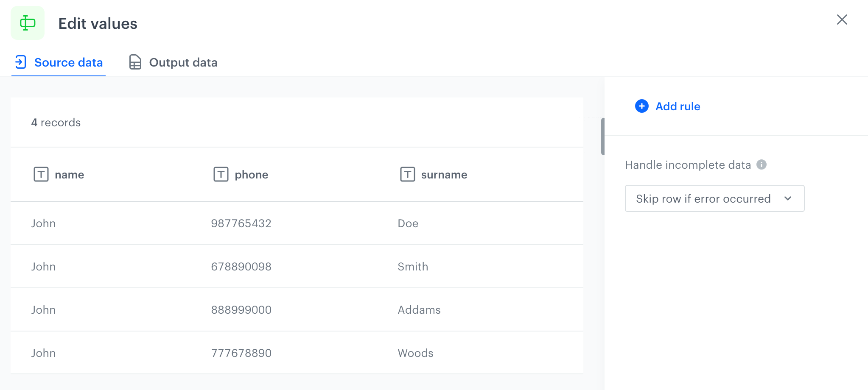
Task: Click the info icon next to Handle incomplete data
Action: 762,165
